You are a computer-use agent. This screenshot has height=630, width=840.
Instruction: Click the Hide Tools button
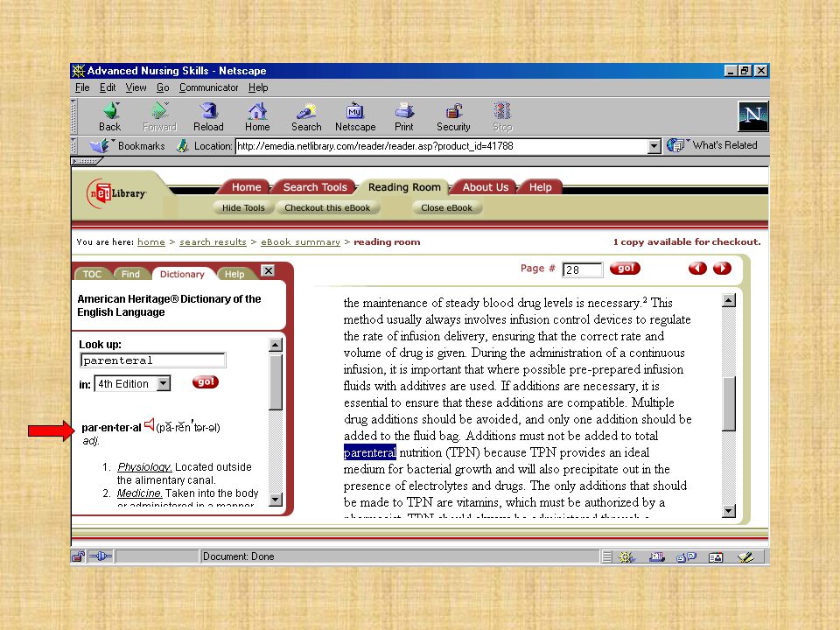tap(243, 208)
